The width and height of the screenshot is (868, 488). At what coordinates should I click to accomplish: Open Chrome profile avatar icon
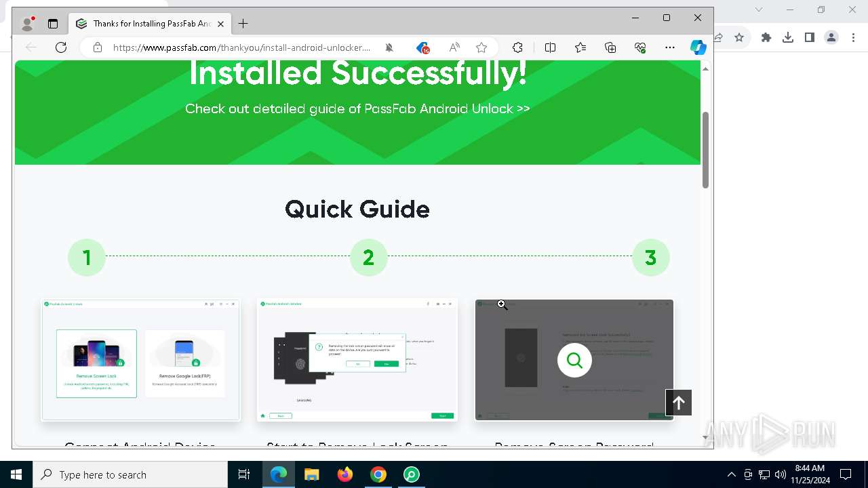tap(831, 38)
